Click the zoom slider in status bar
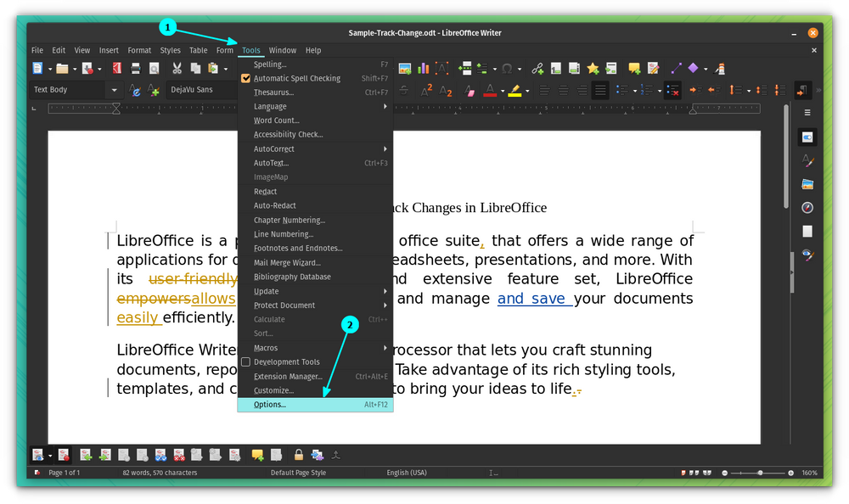This screenshot has width=849, height=504. [758, 473]
